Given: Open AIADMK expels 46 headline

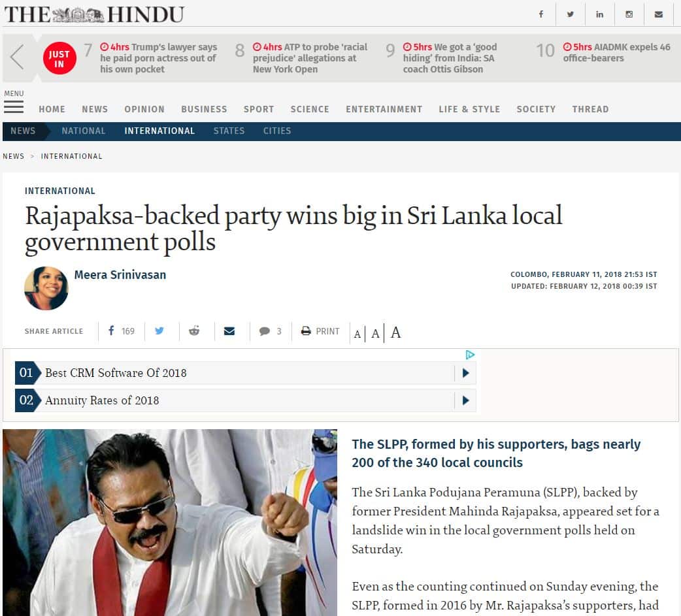Looking at the screenshot, I should pyautogui.click(x=617, y=52).
